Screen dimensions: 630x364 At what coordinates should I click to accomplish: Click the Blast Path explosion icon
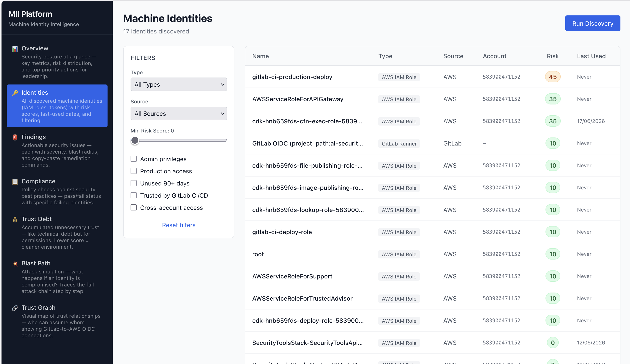[15, 263]
